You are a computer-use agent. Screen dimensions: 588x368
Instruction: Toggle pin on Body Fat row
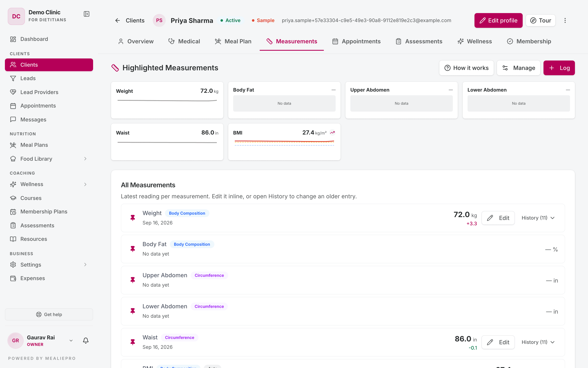click(x=133, y=249)
